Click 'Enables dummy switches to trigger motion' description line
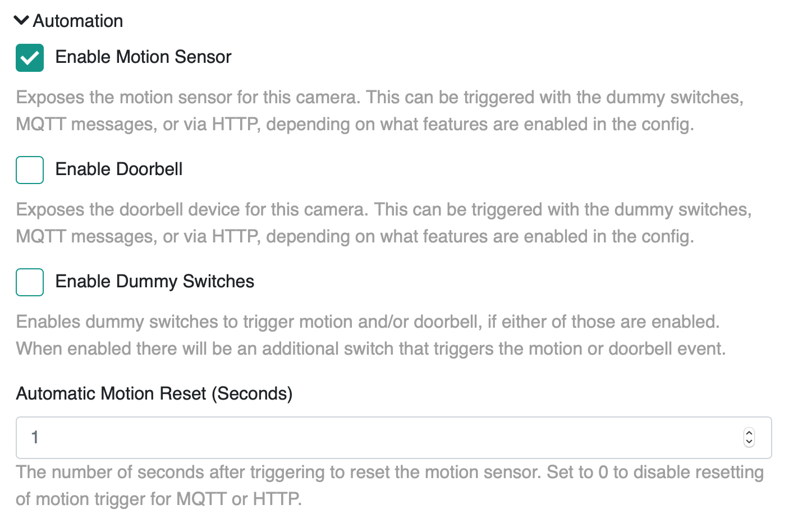Image resolution: width=798 pixels, height=532 pixels. tap(368, 322)
